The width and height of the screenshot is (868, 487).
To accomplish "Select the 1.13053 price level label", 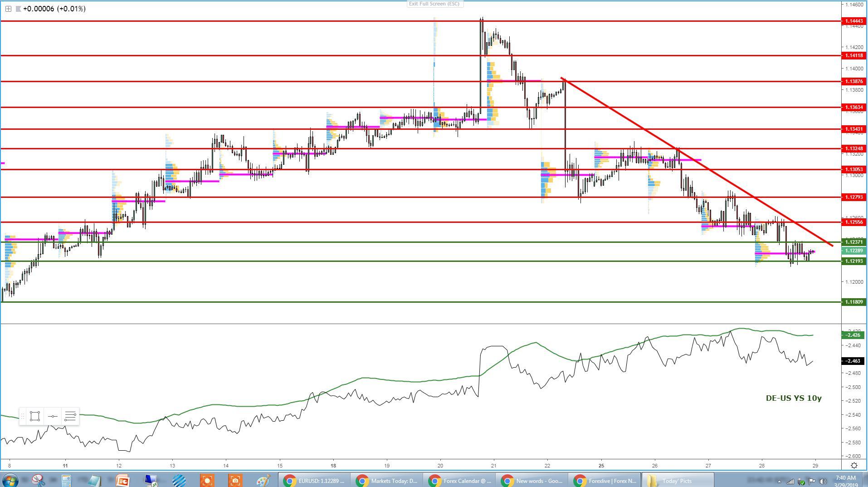I will [853, 169].
